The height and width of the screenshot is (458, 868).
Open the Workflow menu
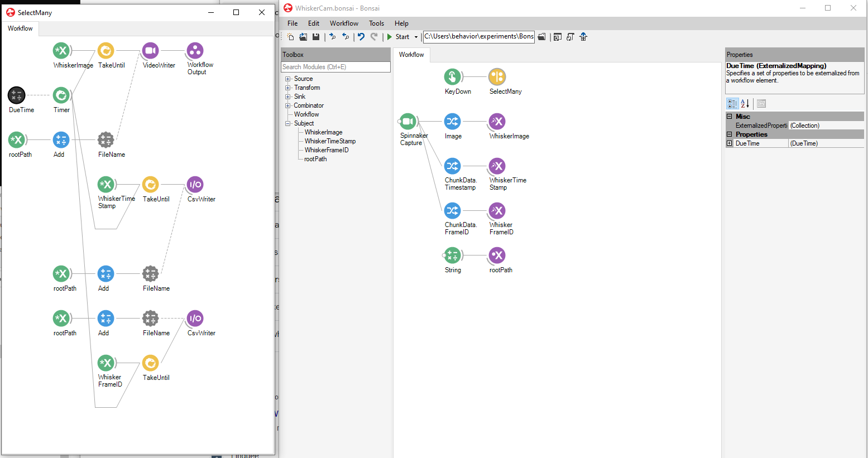[x=344, y=23]
